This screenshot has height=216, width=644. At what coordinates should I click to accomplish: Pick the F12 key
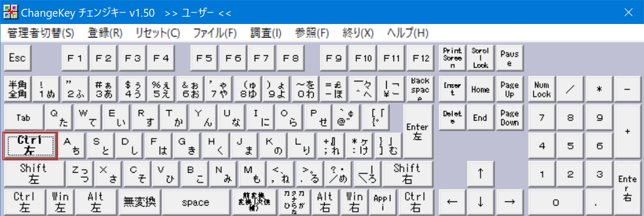[x=421, y=58]
